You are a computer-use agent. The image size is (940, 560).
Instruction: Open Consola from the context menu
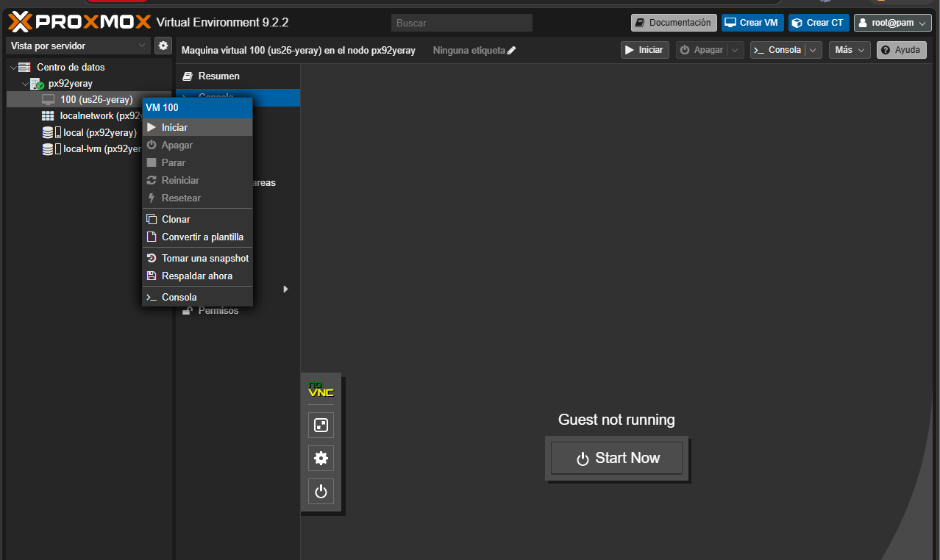(x=197, y=297)
